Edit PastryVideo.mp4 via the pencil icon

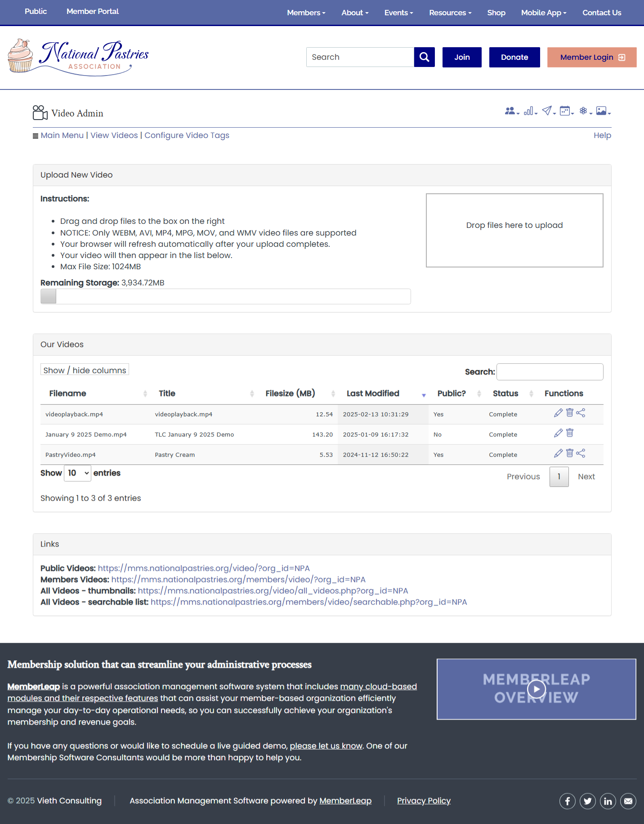[x=558, y=454]
